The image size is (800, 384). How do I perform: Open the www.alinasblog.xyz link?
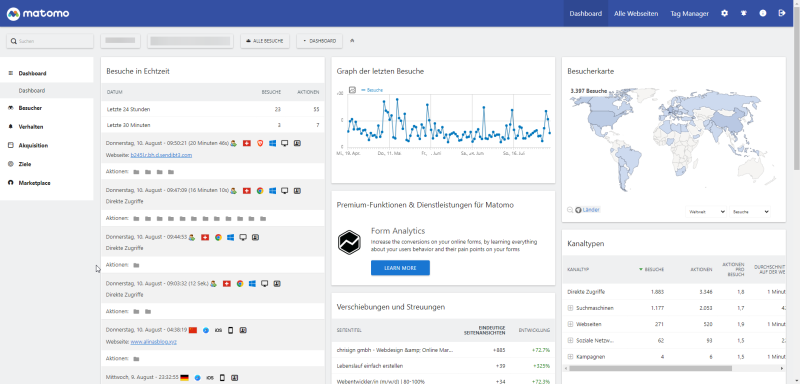tap(154, 342)
